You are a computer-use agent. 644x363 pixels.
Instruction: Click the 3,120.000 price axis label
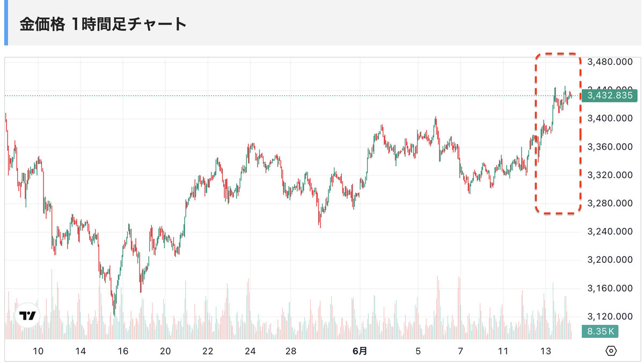click(610, 317)
